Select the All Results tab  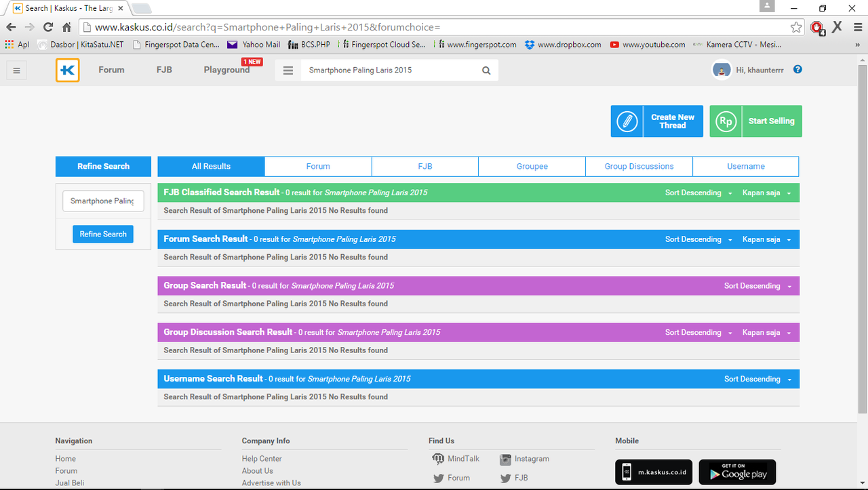211,166
